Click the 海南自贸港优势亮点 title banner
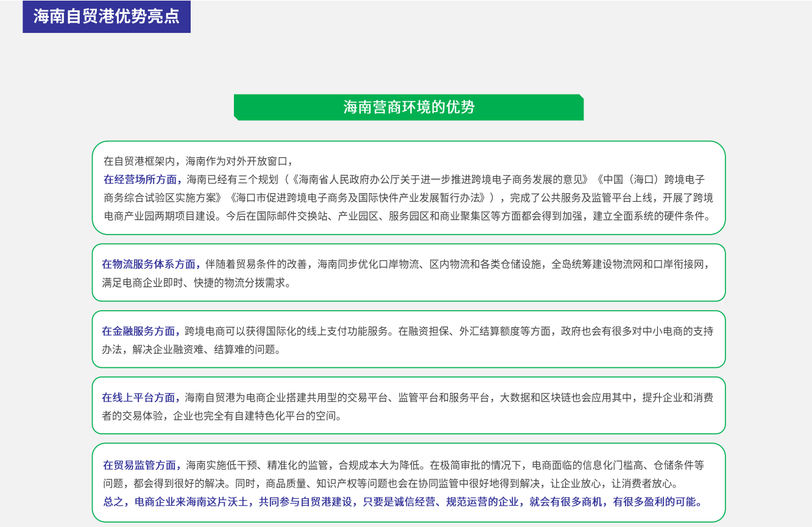The width and height of the screenshot is (812, 527). coord(107,16)
